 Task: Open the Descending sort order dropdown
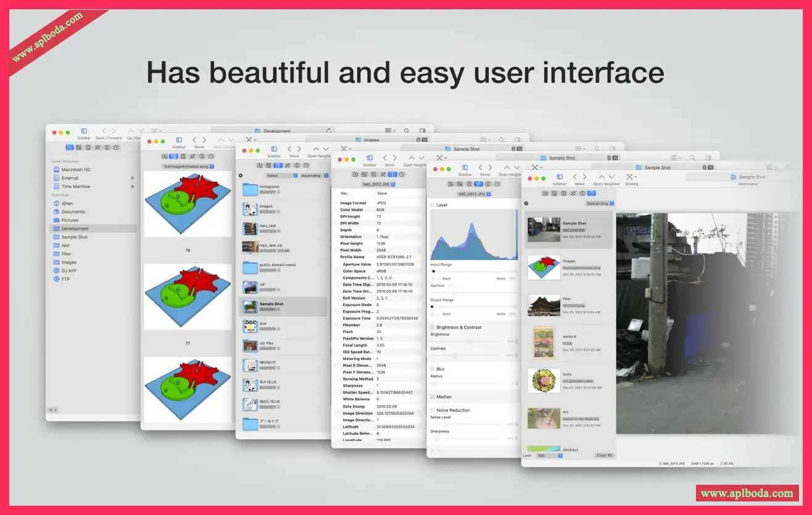tap(599, 203)
